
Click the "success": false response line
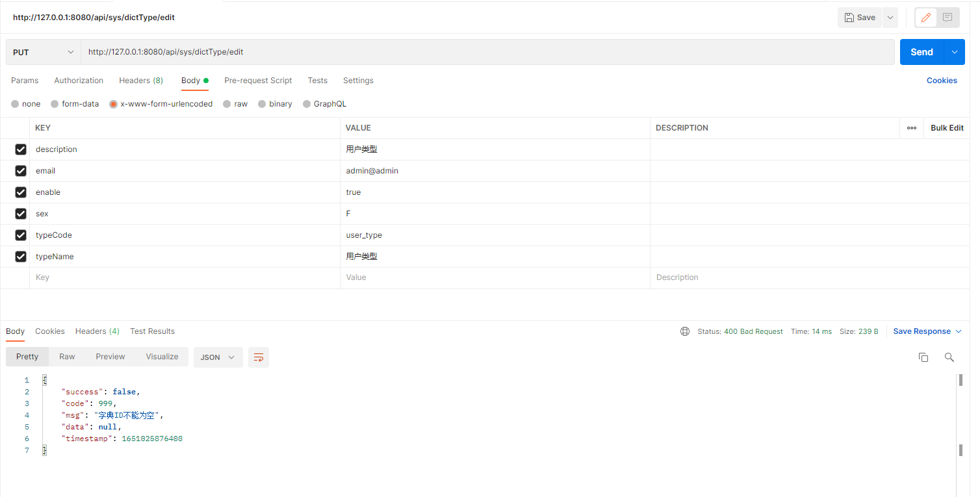click(101, 392)
